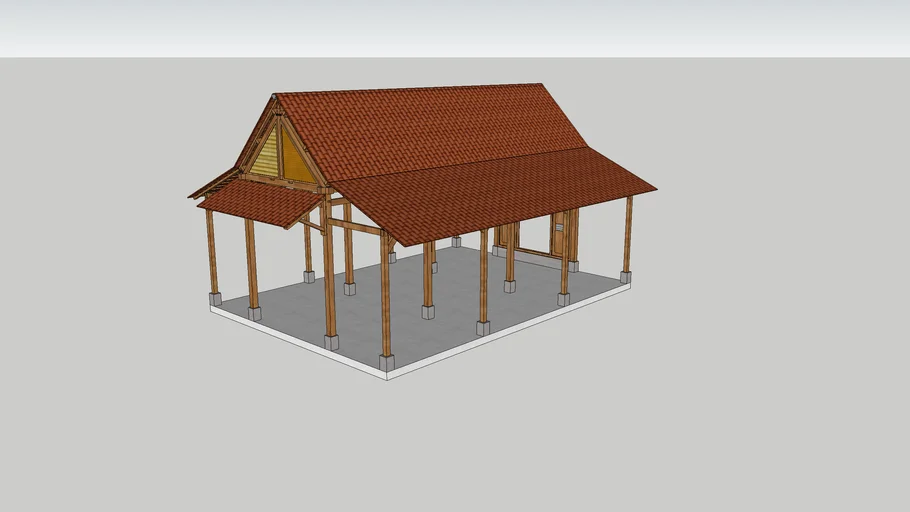Select the far right corner column
Viewport: 910px width, 512px height.
628,234
